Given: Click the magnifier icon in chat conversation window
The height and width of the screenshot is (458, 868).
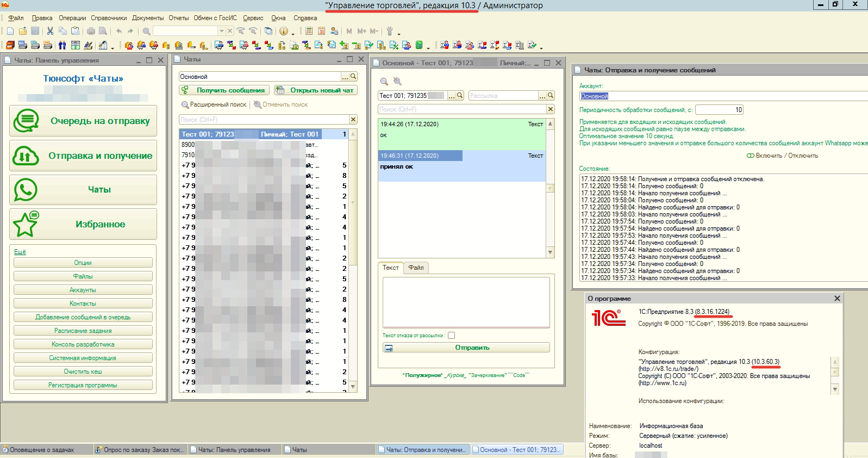Looking at the screenshot, I should click(384, 81).
